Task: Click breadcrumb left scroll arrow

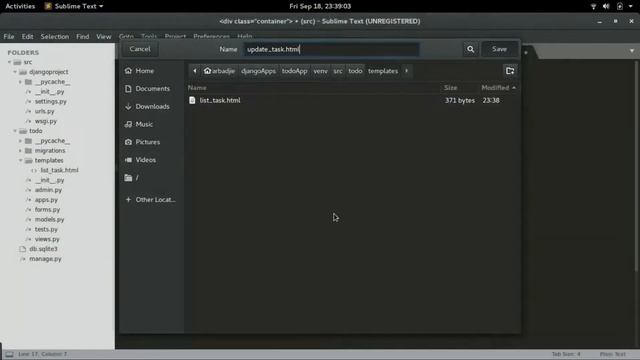Action: pos(195,71)
